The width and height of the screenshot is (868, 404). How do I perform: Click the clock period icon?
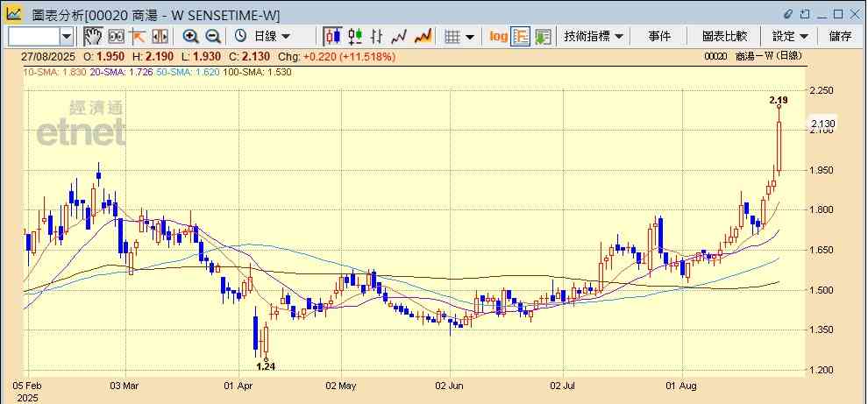tap(240, 37)
